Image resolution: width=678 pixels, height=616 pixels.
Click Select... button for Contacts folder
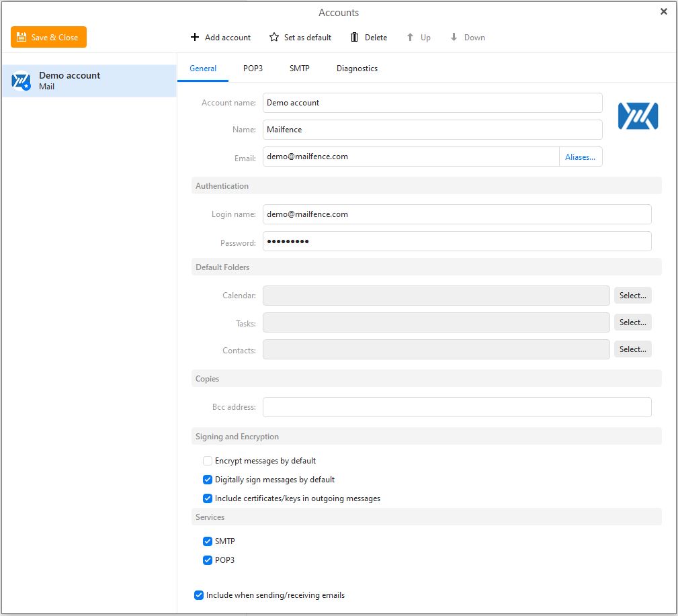632,349
